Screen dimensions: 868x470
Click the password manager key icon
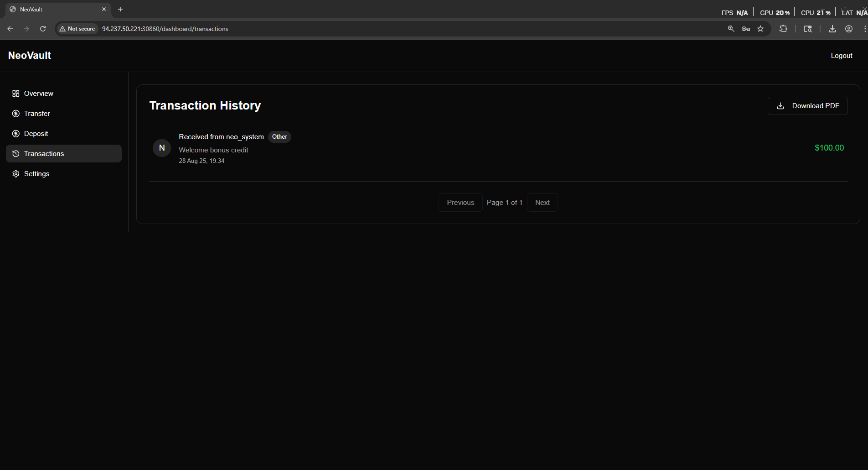746,29
